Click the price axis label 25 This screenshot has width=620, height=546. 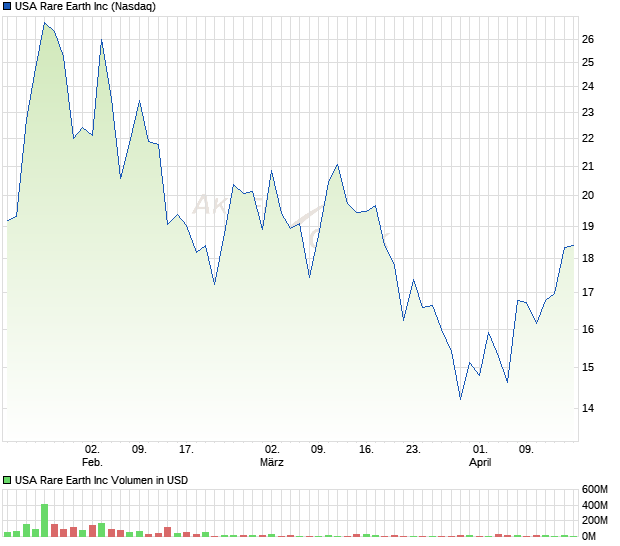coord(588,62)
